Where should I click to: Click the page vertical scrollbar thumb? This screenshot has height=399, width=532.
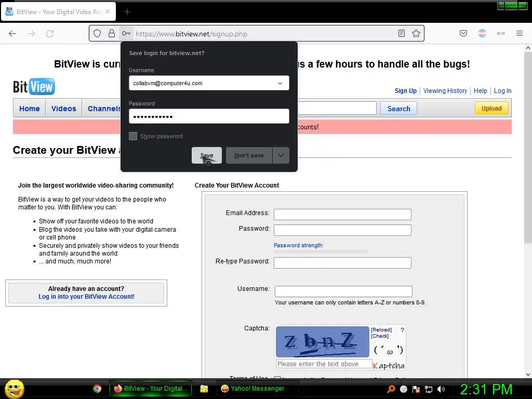[528, 148]
